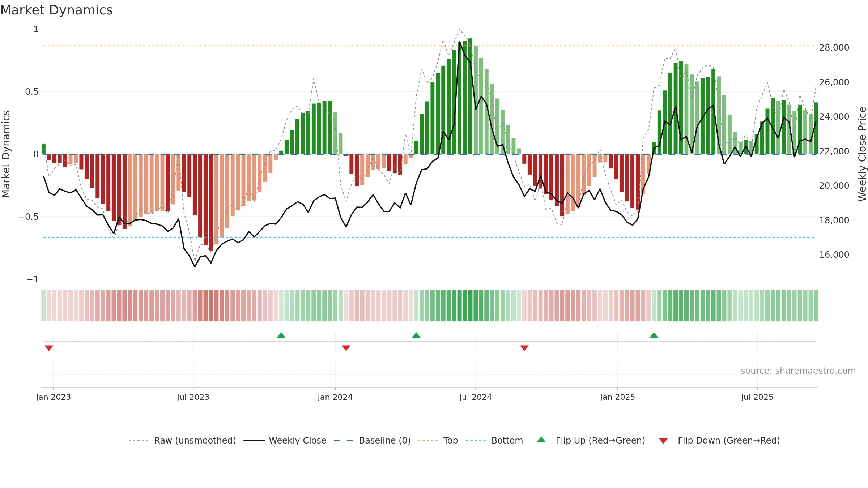Toggle the Weekly Close legend entry
868x488 pixels.
(285, 440)
